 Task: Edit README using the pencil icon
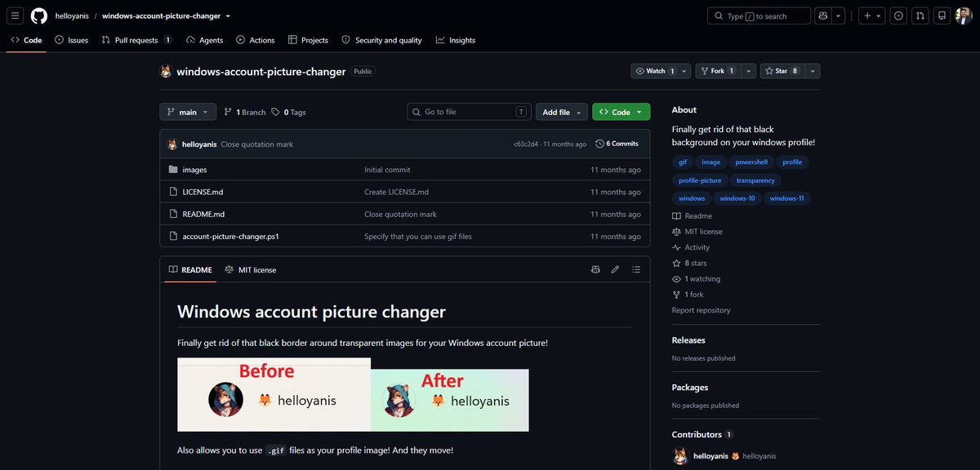(x=616, y=269)
